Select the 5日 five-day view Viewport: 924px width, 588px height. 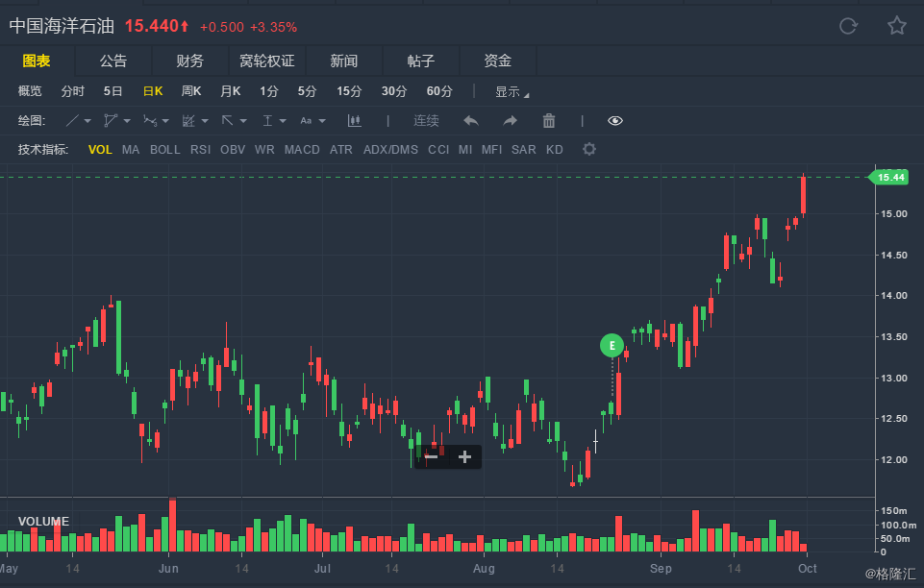(x=113, y=91)
